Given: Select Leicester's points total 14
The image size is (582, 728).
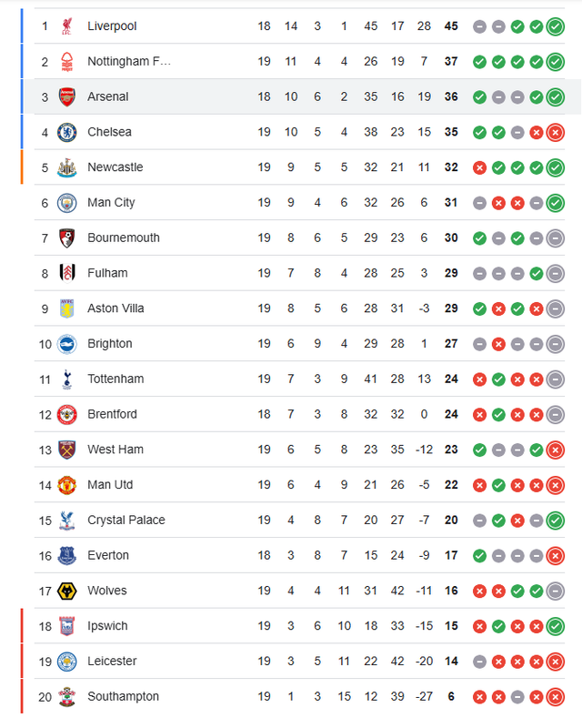Looking at the screenshot, I should coord(451,662).
